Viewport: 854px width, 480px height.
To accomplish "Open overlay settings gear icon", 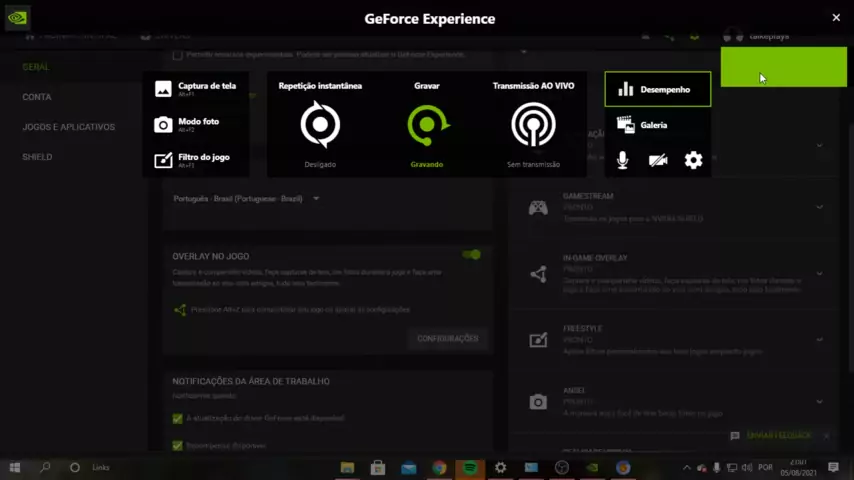I will point(693,160).
